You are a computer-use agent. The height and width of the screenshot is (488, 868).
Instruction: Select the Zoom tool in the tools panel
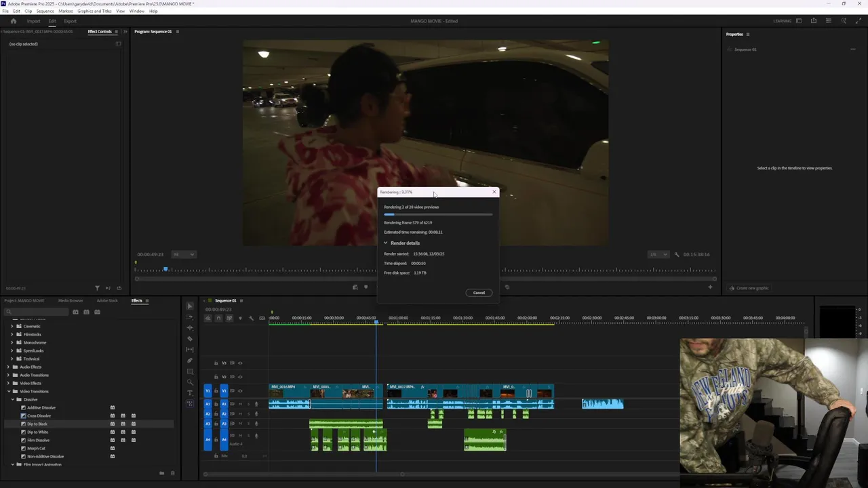click(190, 382)
